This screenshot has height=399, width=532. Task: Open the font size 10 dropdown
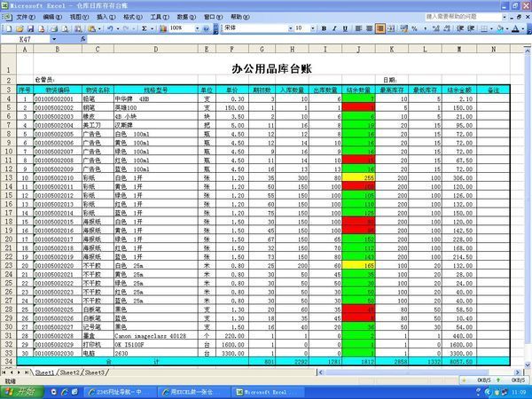[312, 28]
